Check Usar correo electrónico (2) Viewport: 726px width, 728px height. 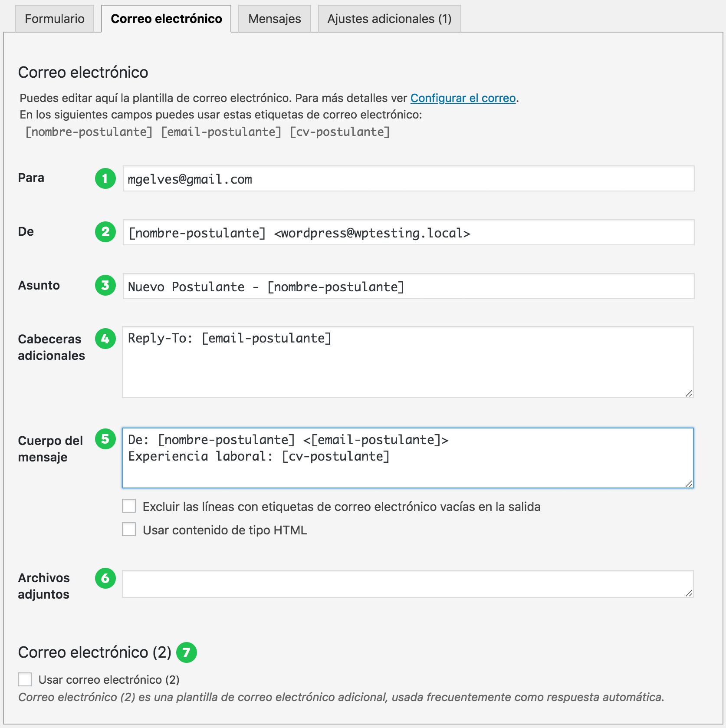coord(25,679)
